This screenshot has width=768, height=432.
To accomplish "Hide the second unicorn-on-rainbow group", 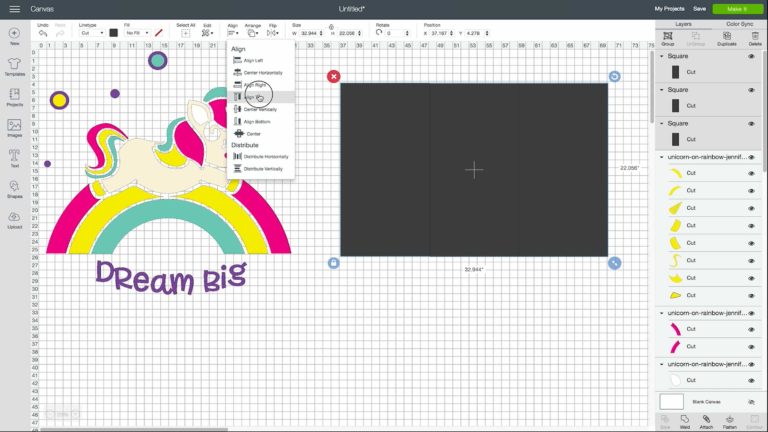I will 751,313.
